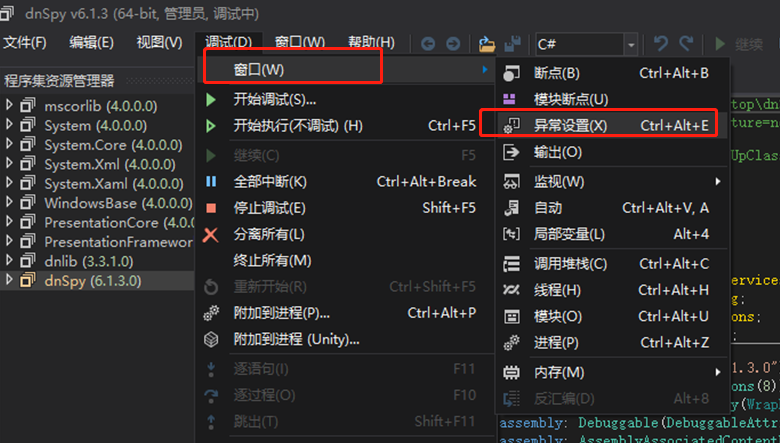Expand the System (4.0.0.0) node arrow
This screenshot has height=443, width=780.
(8, 124)
